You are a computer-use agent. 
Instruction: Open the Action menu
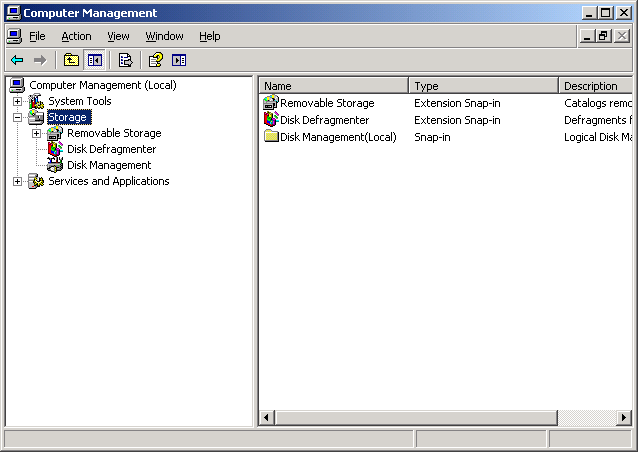76,36
